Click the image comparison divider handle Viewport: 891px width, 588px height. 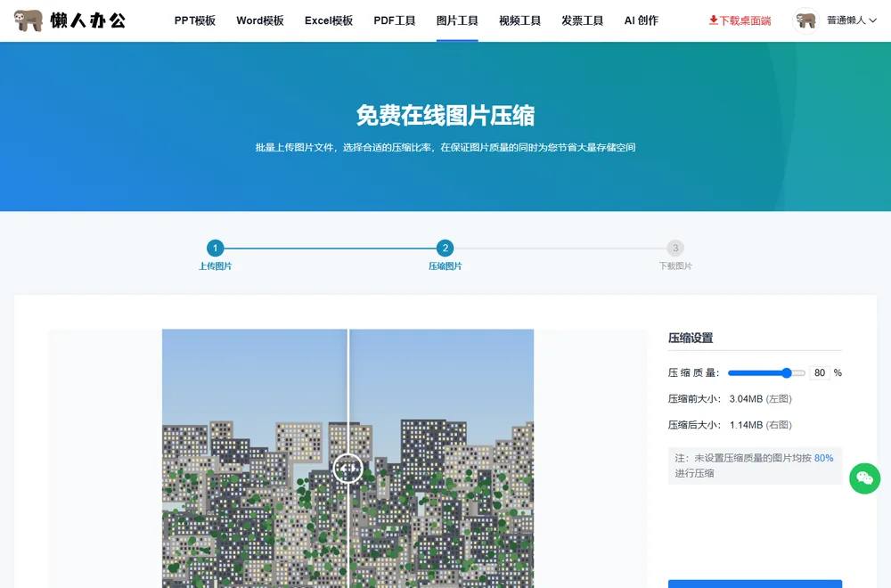click(x=347, y=468)
